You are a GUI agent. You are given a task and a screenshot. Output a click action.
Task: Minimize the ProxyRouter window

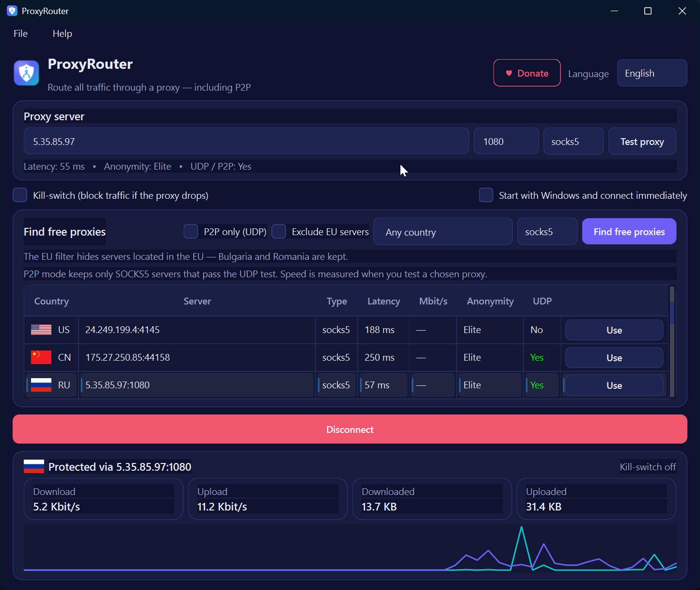click(x=615, y=11)
